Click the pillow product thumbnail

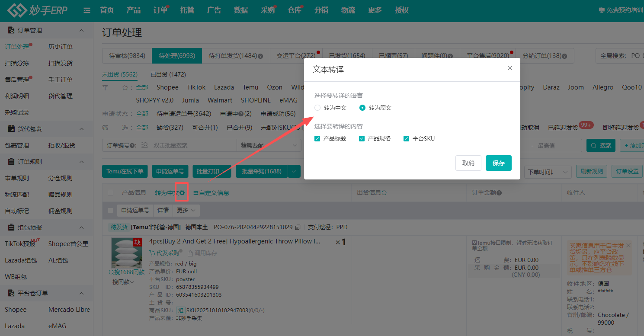(126, 253)
